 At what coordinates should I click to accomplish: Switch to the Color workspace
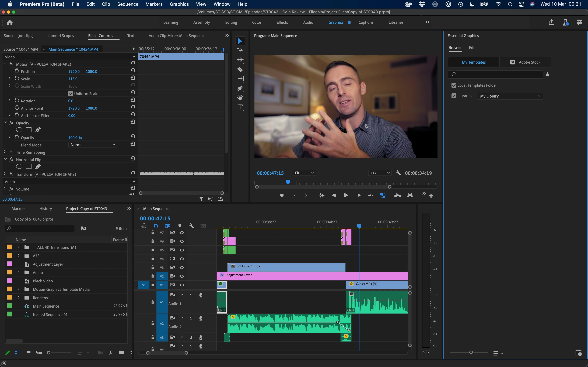[256, 22]
